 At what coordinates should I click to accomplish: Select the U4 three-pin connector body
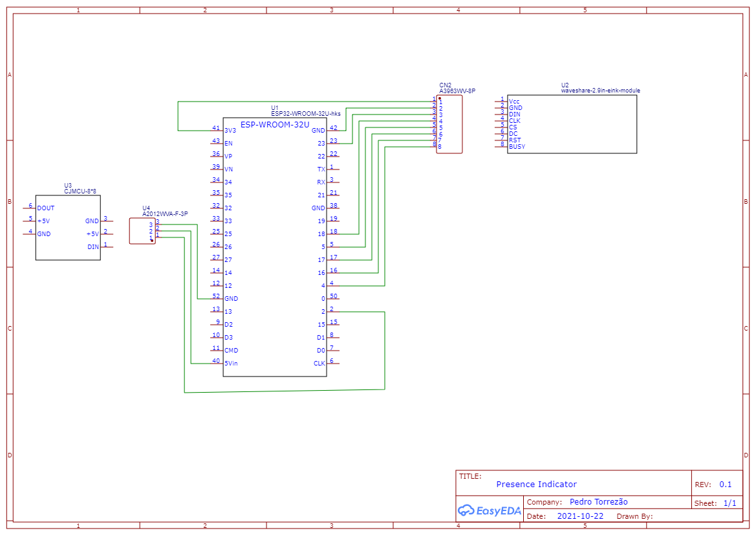point(142,231)
